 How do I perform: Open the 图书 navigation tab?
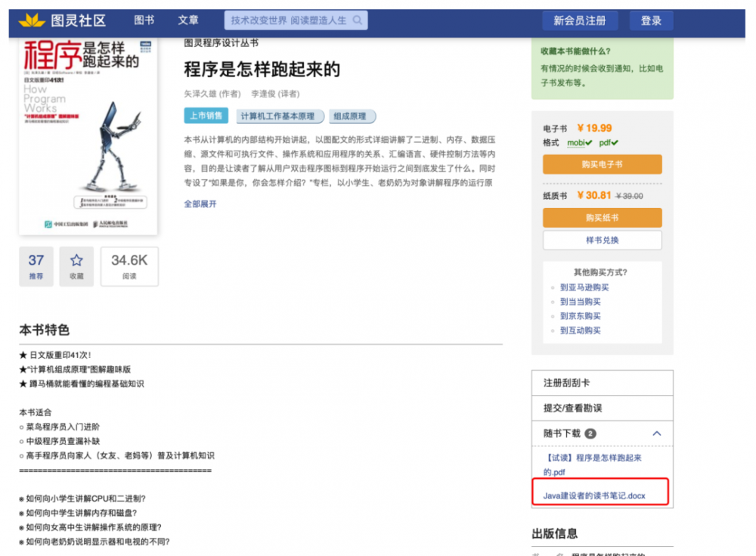coord(144,20)
